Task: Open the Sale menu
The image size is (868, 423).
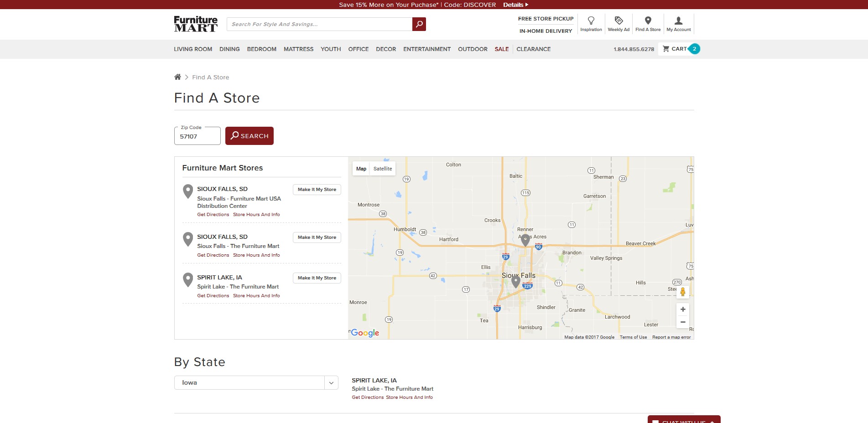Action: point(502,49)
